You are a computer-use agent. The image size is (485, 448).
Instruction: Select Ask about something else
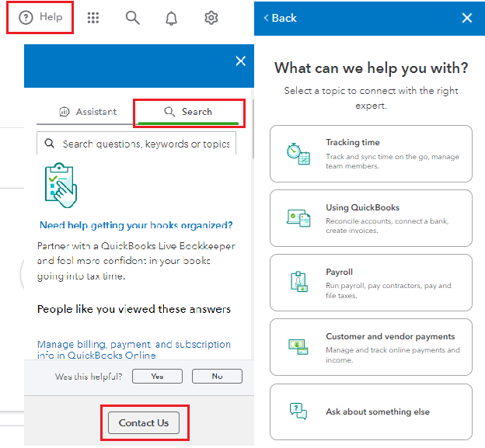tap(371, 412)
